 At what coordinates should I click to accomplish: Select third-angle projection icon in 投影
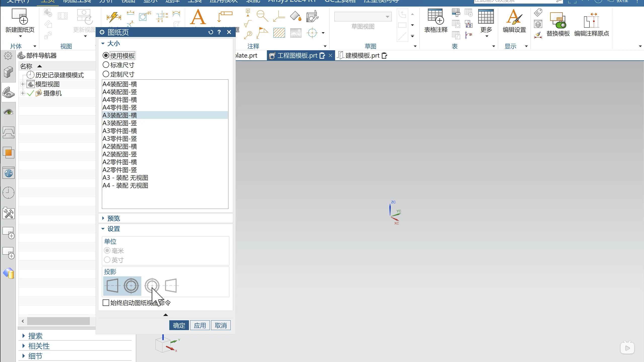pos(162,286)
